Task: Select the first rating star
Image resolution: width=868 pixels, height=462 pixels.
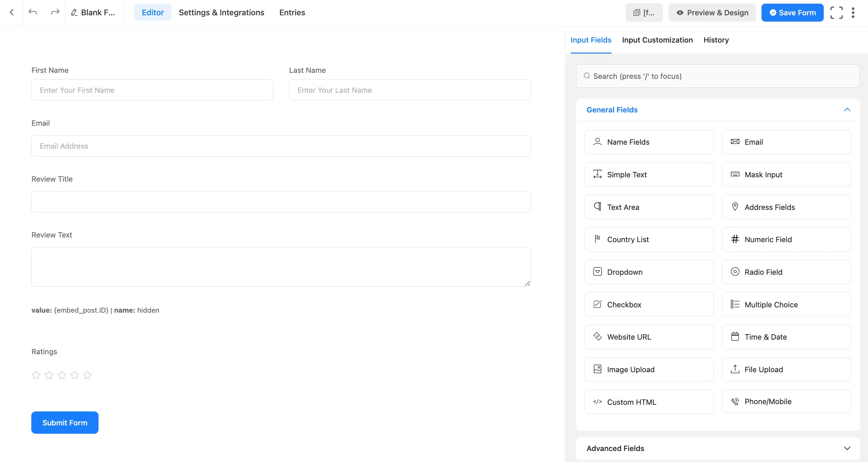Action: click(x=36, y=375)
